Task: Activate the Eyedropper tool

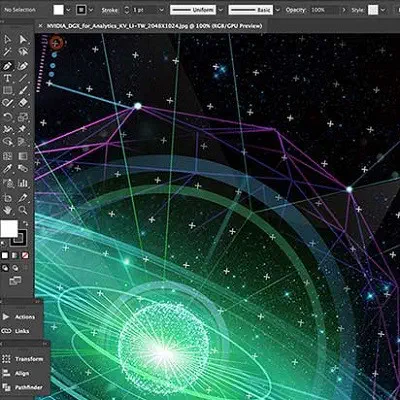Action: click(x=7, y=168)
